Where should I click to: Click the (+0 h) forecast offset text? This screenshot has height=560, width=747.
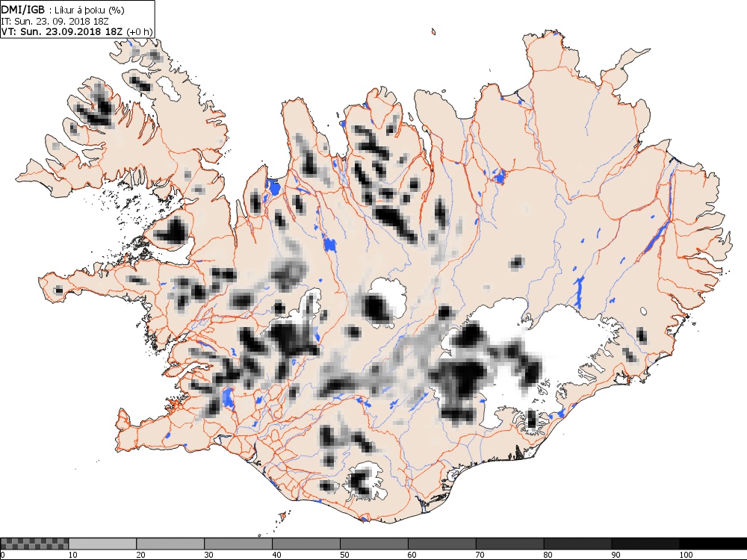[x=138, y=32]
